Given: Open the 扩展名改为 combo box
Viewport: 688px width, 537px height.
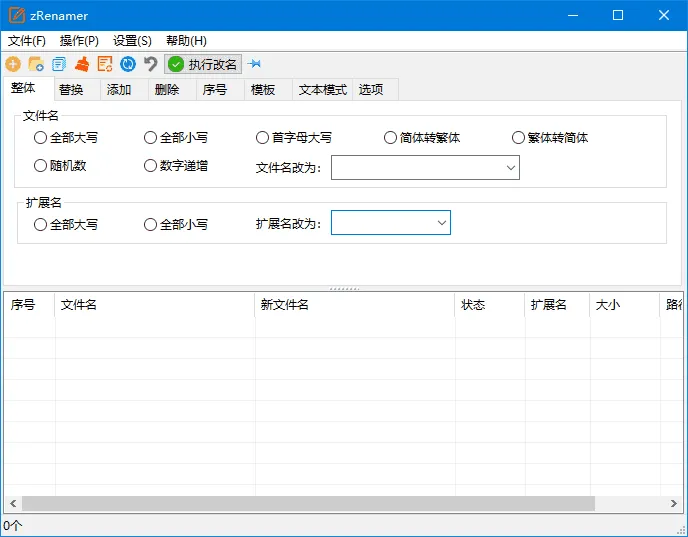Looking at the screenshot, I should 441,223.
